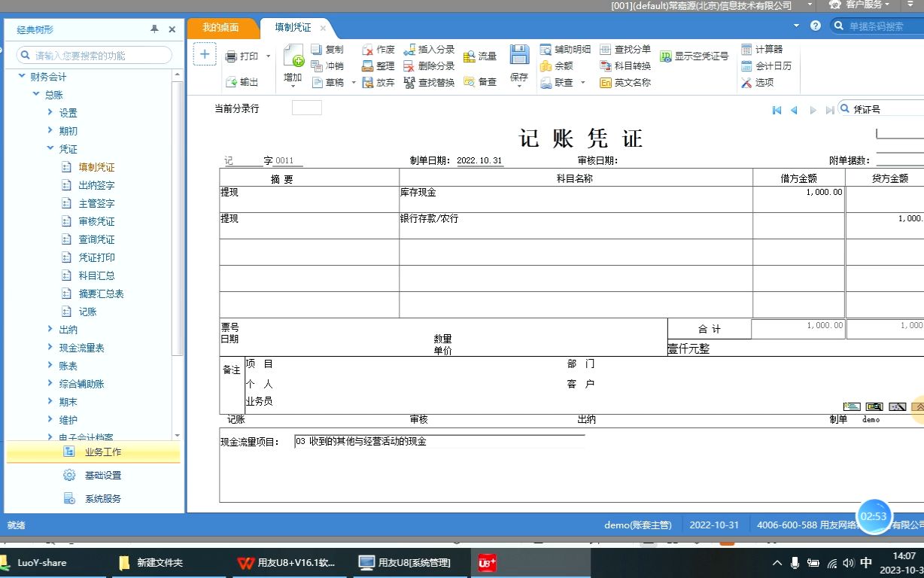The height and width of the screenshot is (578, 924).
Task: Open the 草稿 draft dropdown arrow
Action: pos(353,82)
